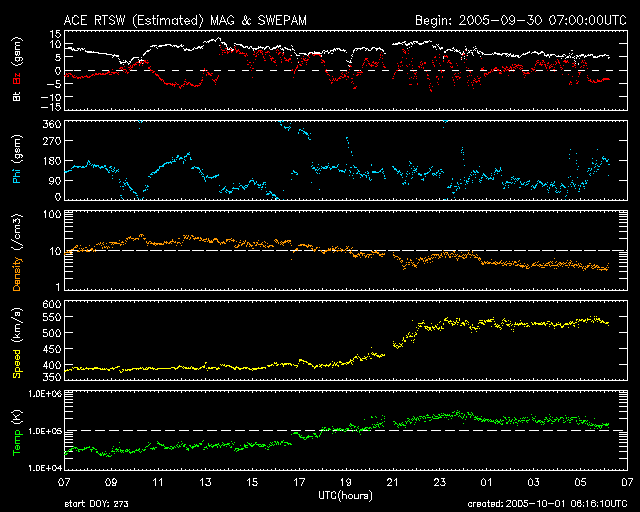Select the 23 hour tick label

440,483
